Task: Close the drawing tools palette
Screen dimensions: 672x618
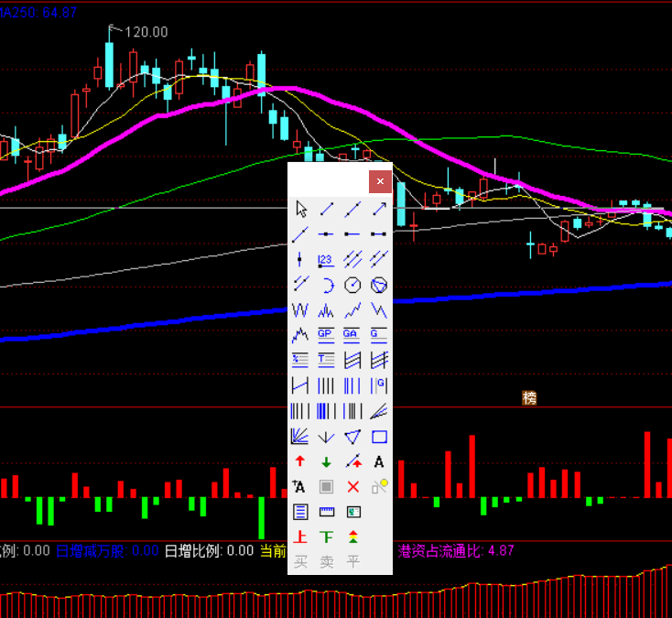Action: 380,181
